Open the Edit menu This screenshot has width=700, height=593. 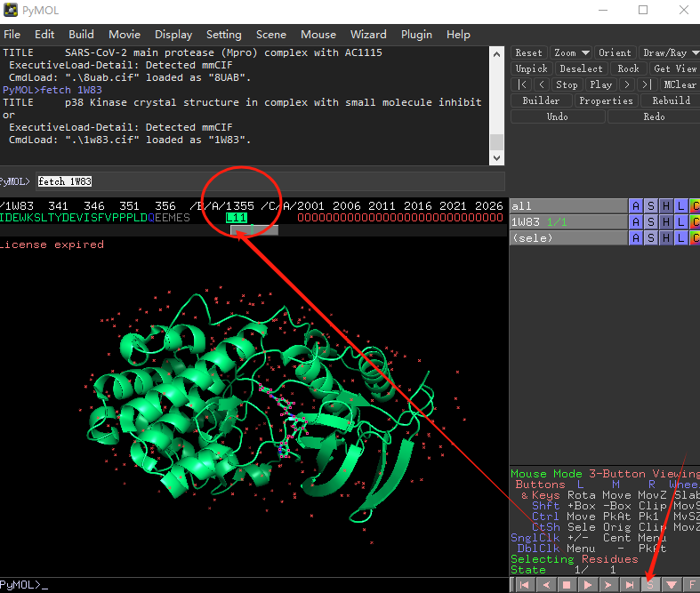[x=44, y=35]
